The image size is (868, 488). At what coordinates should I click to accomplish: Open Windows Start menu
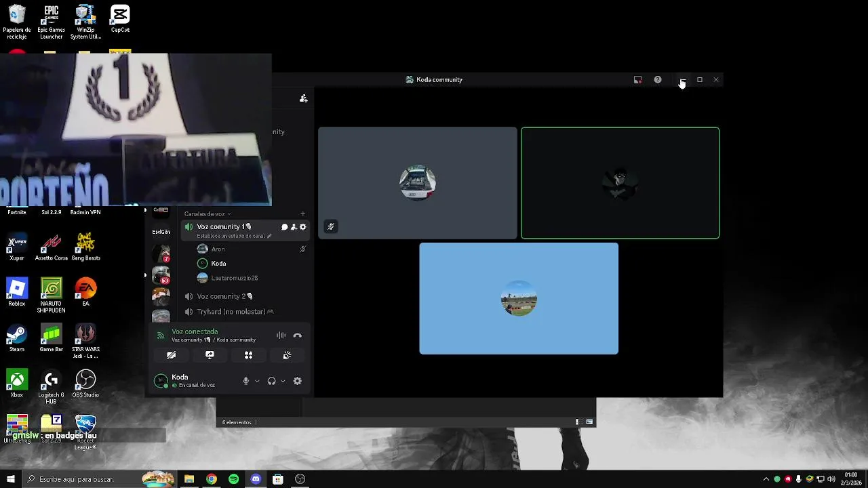(11, 479)
